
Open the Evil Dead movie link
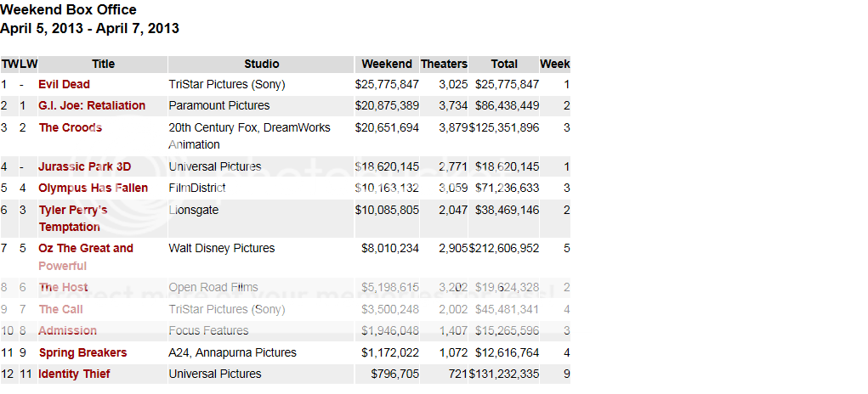tap(64, 84)
